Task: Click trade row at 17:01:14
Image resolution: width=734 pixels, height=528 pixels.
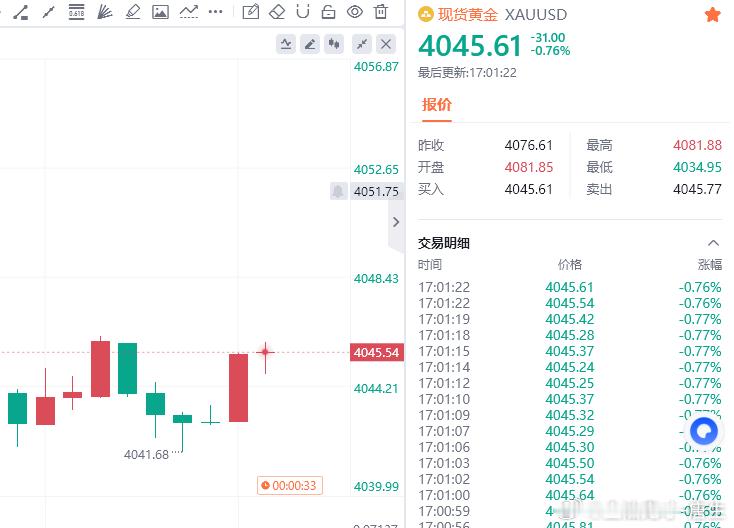Action: 570,367
